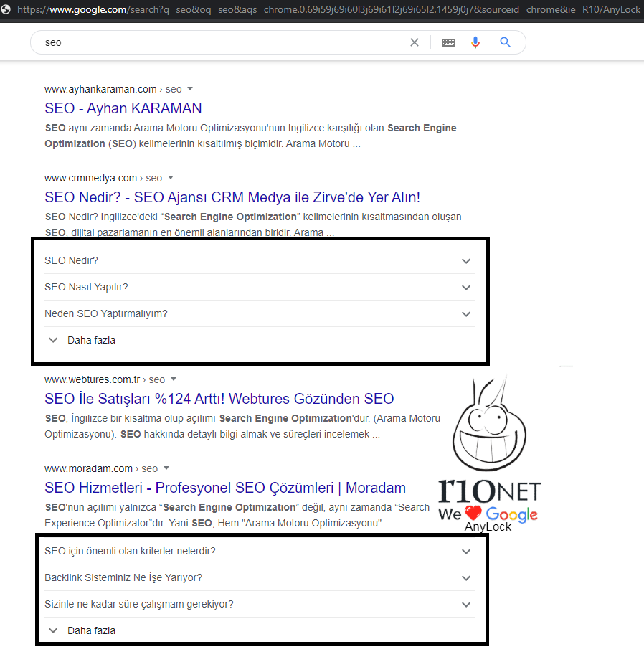
Task: Expand 'SEO için önemli olan kriterler nelerdir?'
Action: 260,551
